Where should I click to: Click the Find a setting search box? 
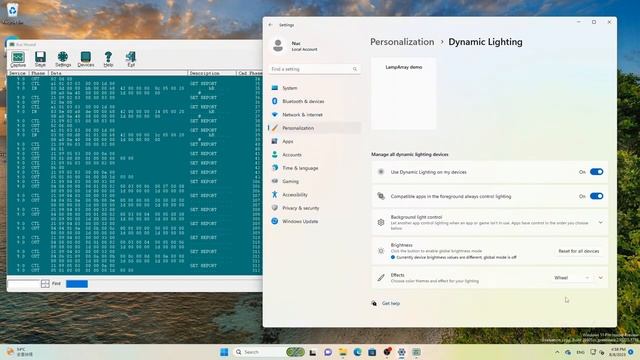(314, 69)
